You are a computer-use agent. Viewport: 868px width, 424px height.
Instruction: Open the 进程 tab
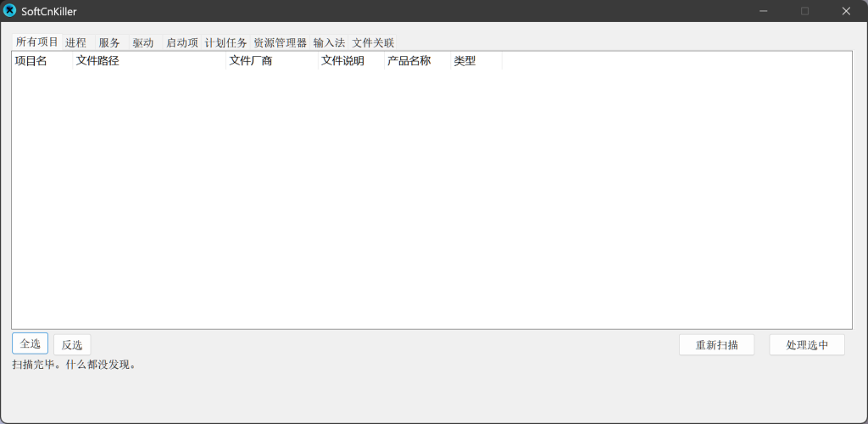[x=78, y=42]
